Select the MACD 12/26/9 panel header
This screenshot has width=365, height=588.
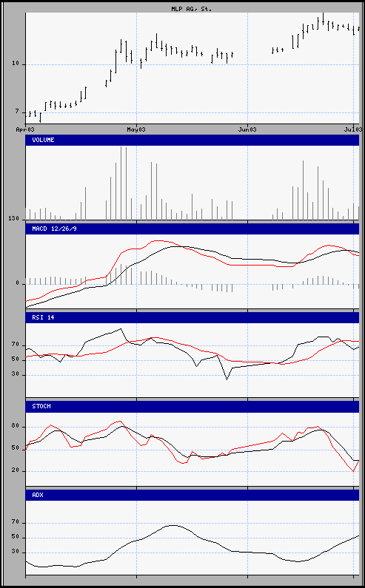[x=192, y=229]
